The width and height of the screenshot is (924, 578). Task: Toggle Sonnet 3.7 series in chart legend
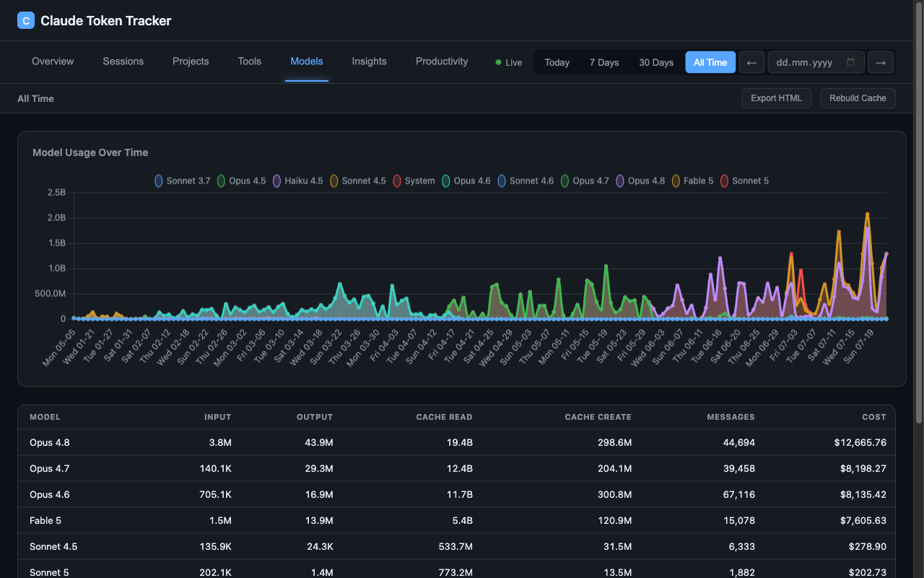(182, 181)
